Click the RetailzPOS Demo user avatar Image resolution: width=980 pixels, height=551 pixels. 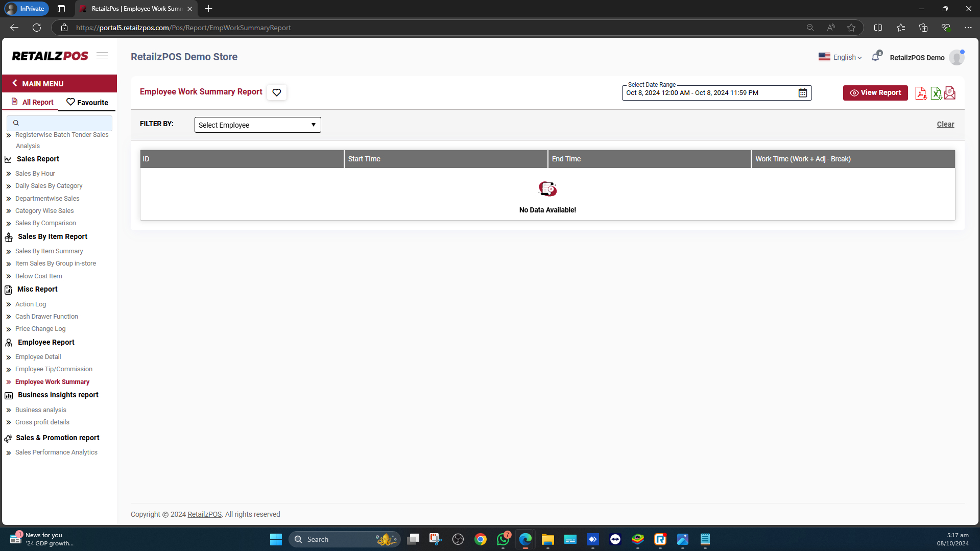(956, 58)
